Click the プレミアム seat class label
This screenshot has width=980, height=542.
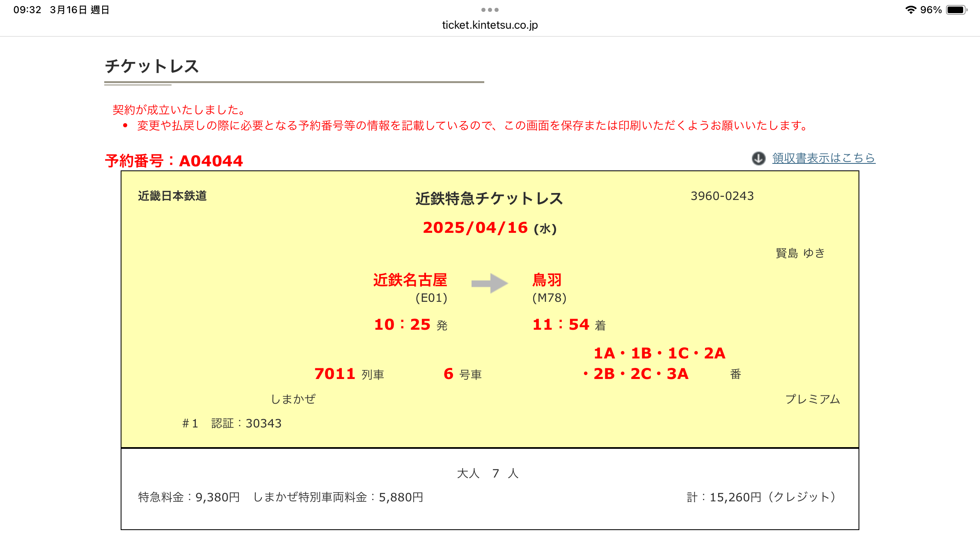[x=813, y=399]
